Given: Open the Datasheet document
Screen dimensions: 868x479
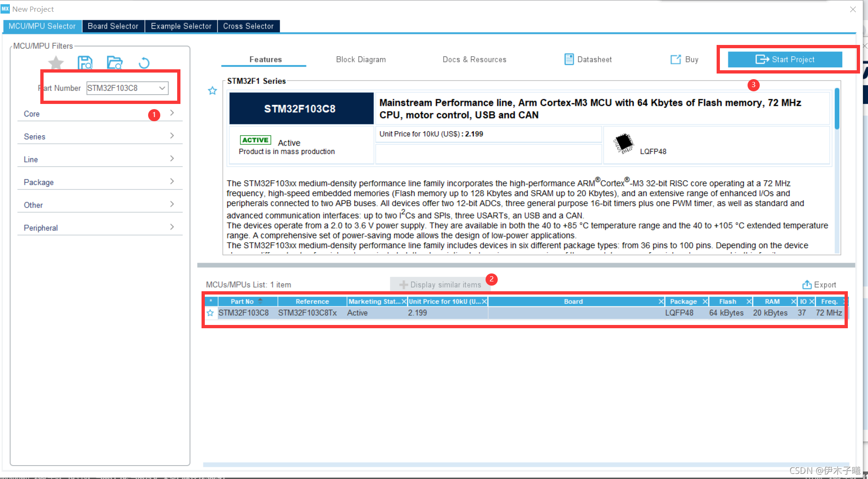Looking at the screenshot, I should [x=588, y=59].
